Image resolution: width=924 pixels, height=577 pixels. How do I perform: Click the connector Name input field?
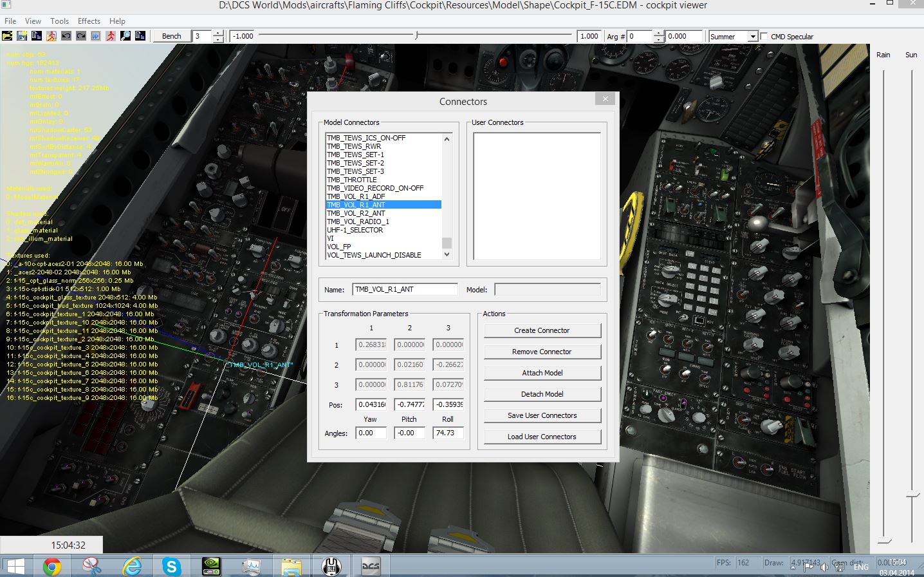coord(405,290)
